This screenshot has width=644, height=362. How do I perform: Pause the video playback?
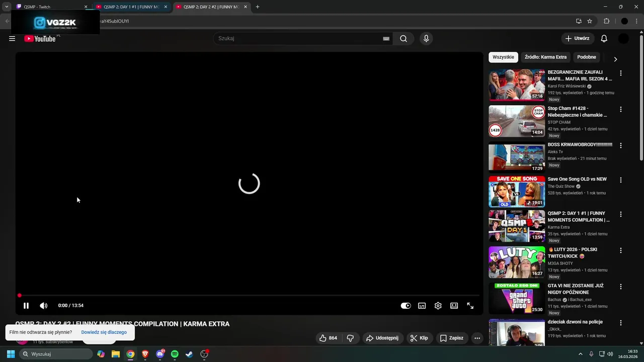[x=26, y=305]
